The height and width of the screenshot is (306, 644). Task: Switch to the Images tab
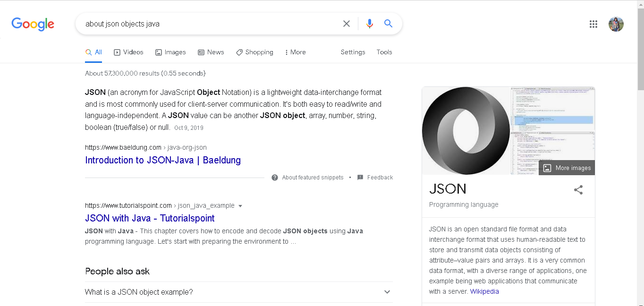click(170, 52)
